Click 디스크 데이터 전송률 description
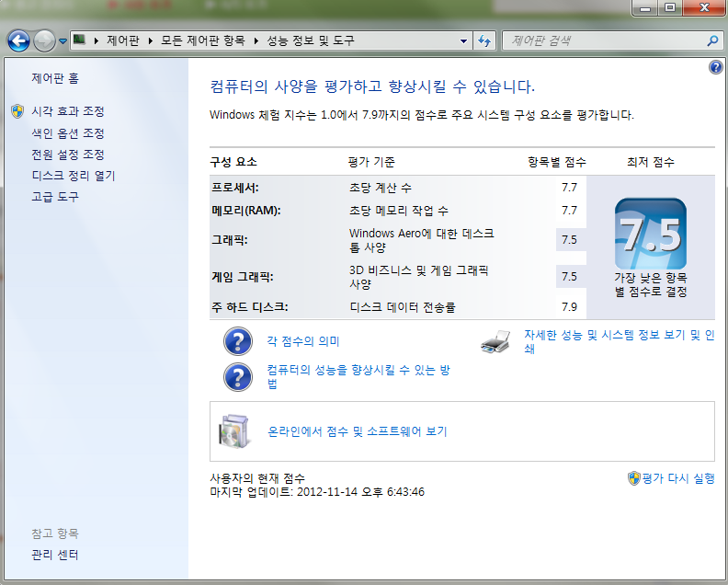Screen dimensions: 728x585 coord(403,307)
